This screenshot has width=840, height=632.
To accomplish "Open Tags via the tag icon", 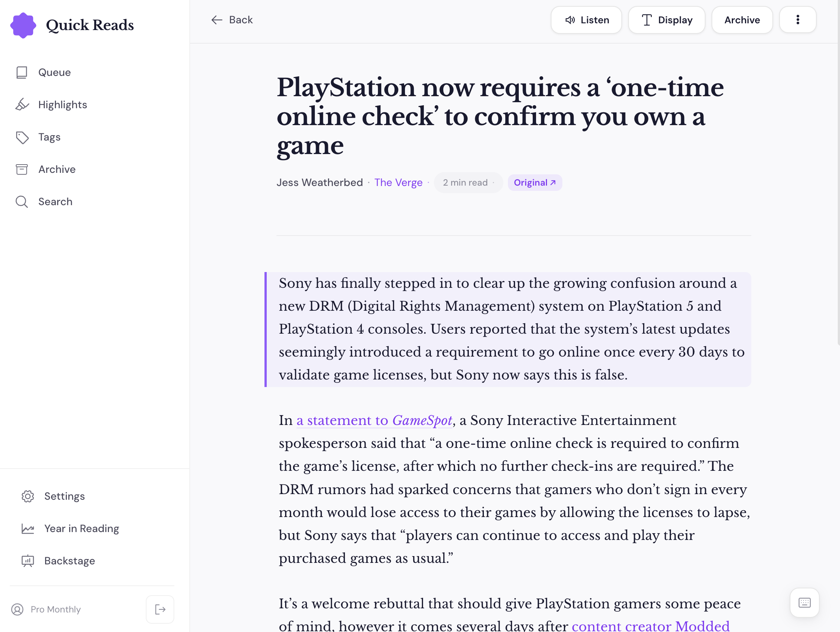I will (x=22, y=137).
